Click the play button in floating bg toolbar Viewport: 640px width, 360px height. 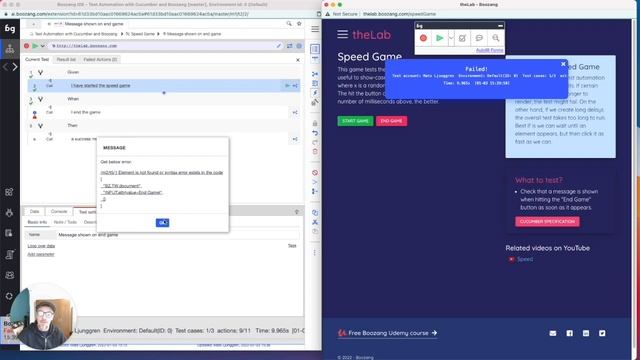(440, 38)
